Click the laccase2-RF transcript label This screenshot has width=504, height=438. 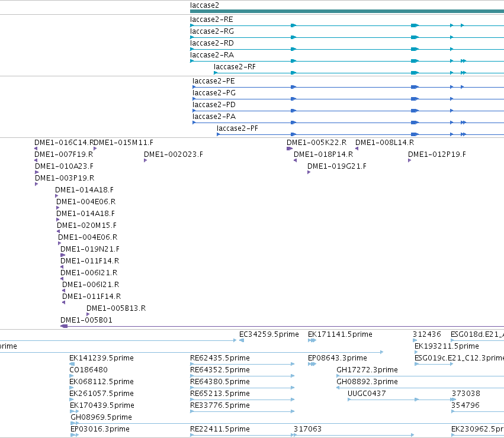[x=235, y=67]
